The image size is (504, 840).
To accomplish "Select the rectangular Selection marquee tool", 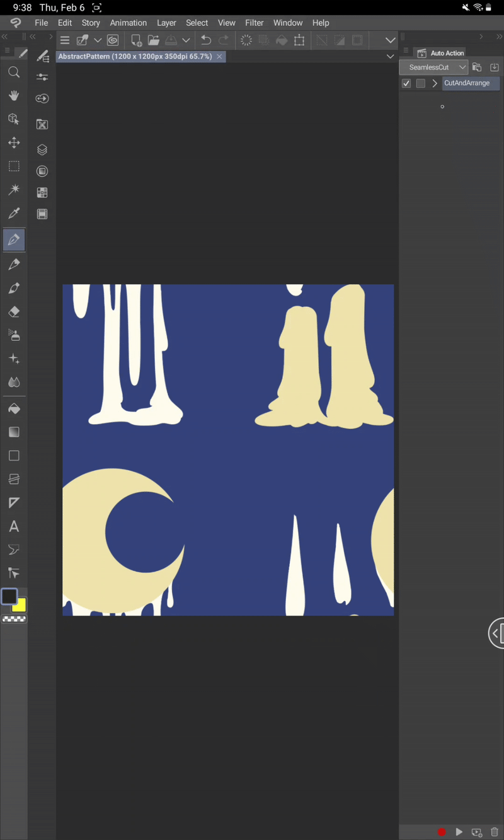I will pyautogui.click(x=14, y=166).
